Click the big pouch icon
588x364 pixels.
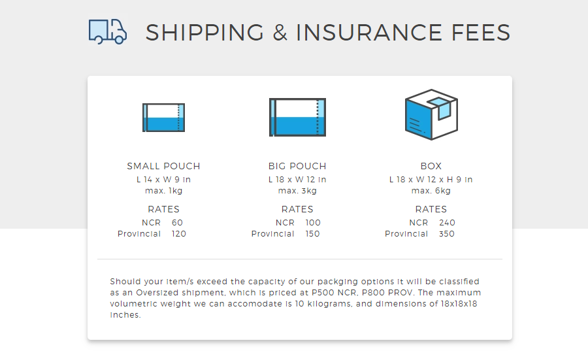coord(297,117)
